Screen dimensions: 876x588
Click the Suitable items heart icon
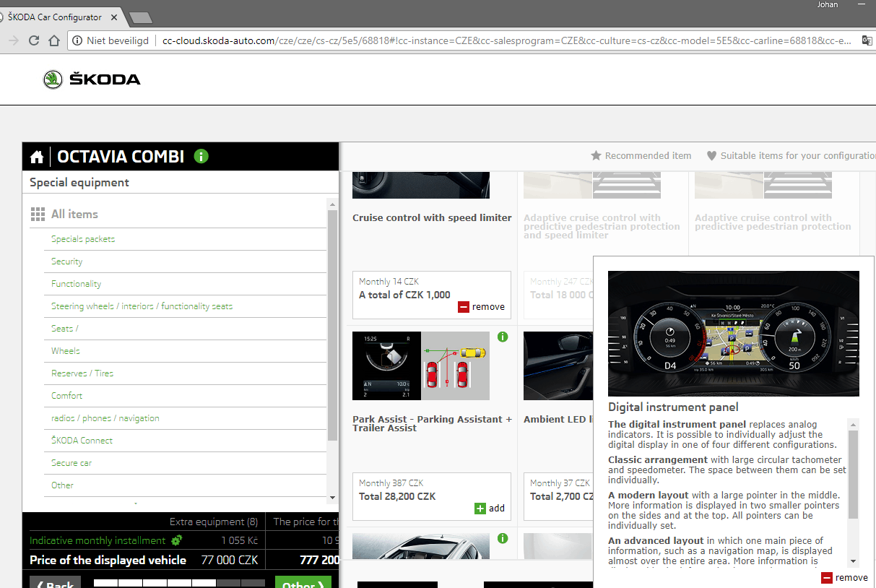coord(711,155)
